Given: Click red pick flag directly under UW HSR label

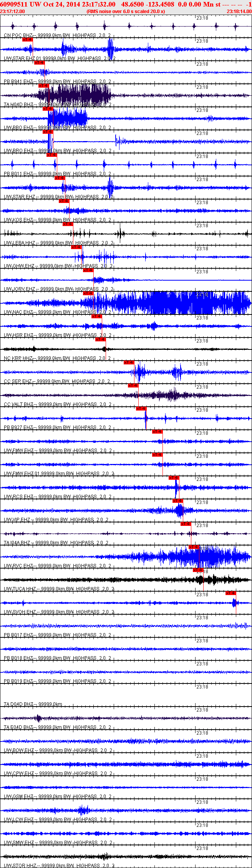Looking at the screenshot, I should [100, 339].
